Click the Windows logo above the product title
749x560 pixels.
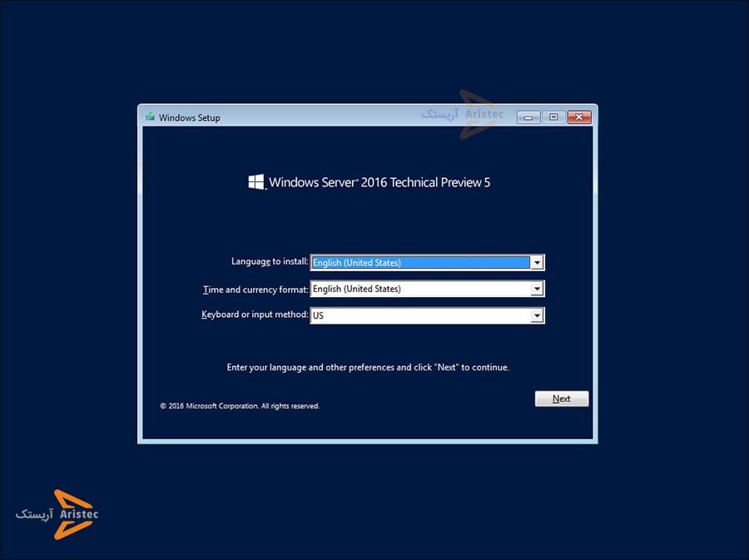click(255, 181)
